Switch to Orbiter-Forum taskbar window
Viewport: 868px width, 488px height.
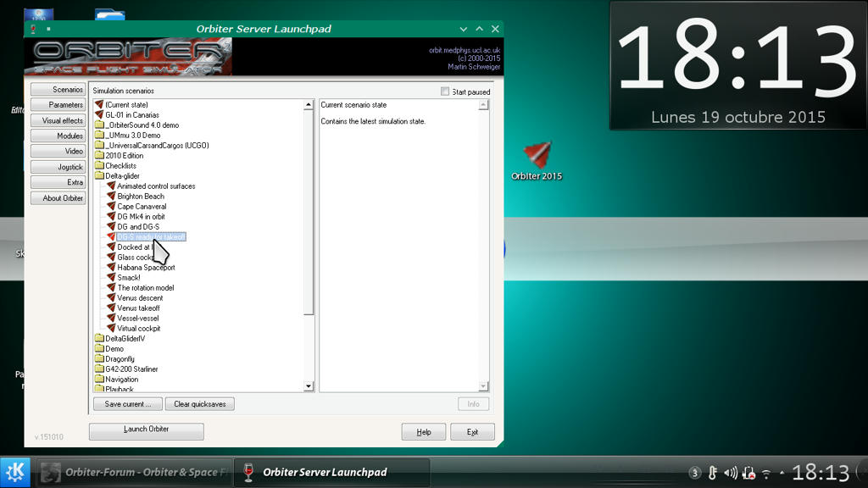(135, 472)
